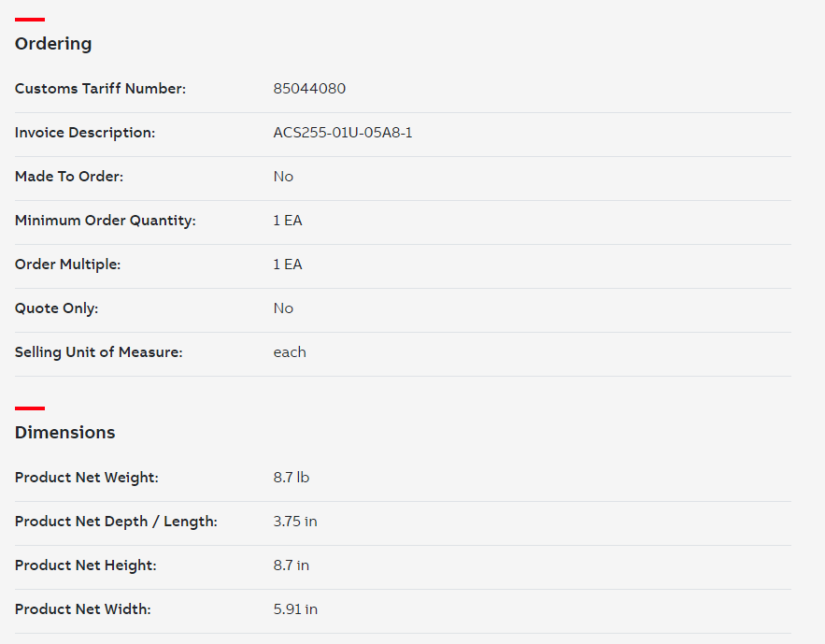Click the Order Multiple value 1 EA

287,265
